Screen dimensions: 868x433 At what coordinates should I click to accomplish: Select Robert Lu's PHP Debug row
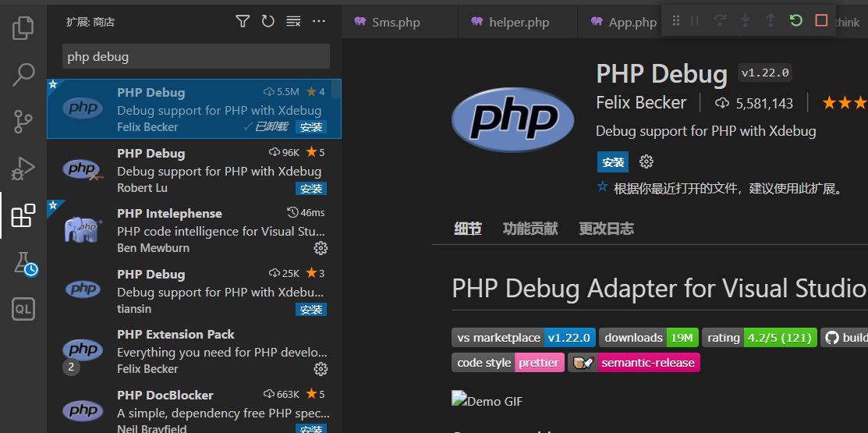(x=194, y=169)
